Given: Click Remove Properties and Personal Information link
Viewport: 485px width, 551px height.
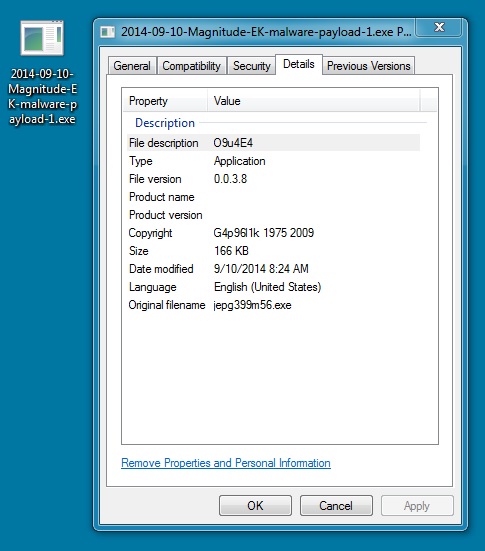Looking at the screenshot, I should point(226,463).
